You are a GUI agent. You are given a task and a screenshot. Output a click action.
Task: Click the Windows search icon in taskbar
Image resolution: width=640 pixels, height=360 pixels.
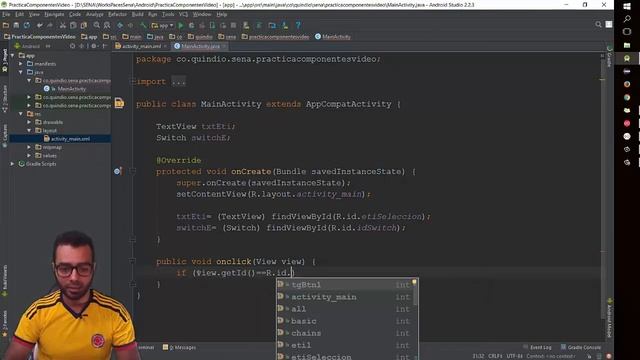pyautogui.click(x=627, y=19)
